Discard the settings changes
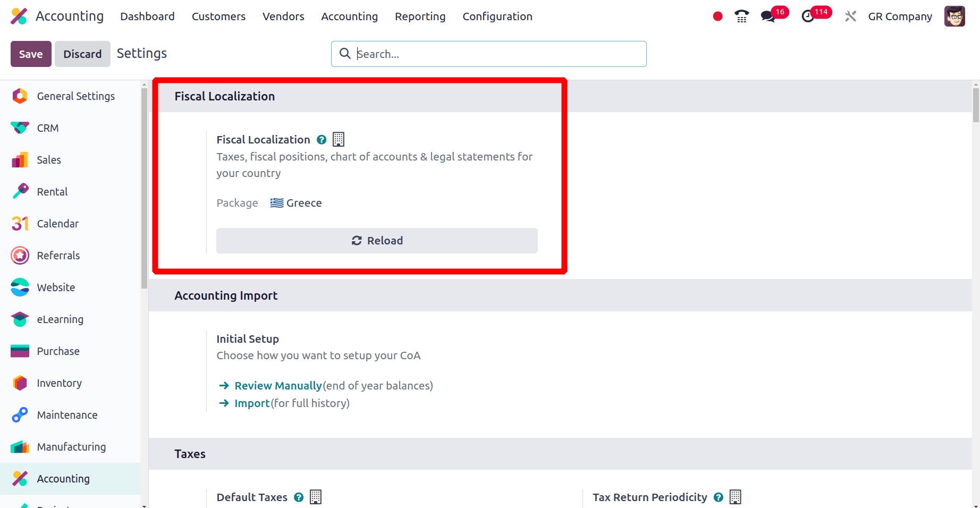This screenshot has height=508, width=980. click(x=82, y=54)
